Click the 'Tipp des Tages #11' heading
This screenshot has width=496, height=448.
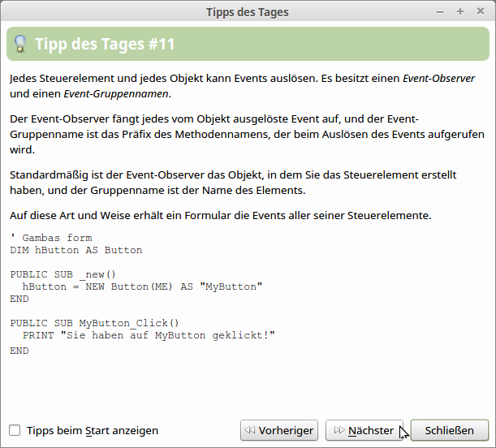[x=105, y=44]
